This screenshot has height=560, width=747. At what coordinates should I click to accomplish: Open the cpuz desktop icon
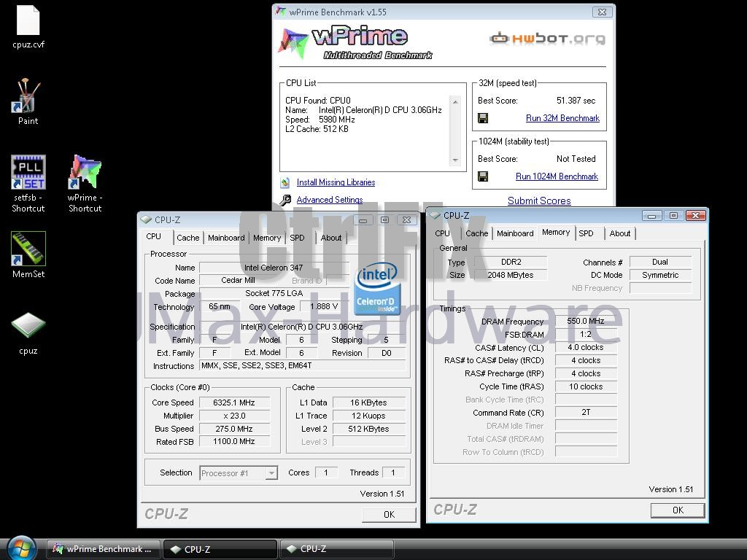pyautogui.click(x=28, y=325)
